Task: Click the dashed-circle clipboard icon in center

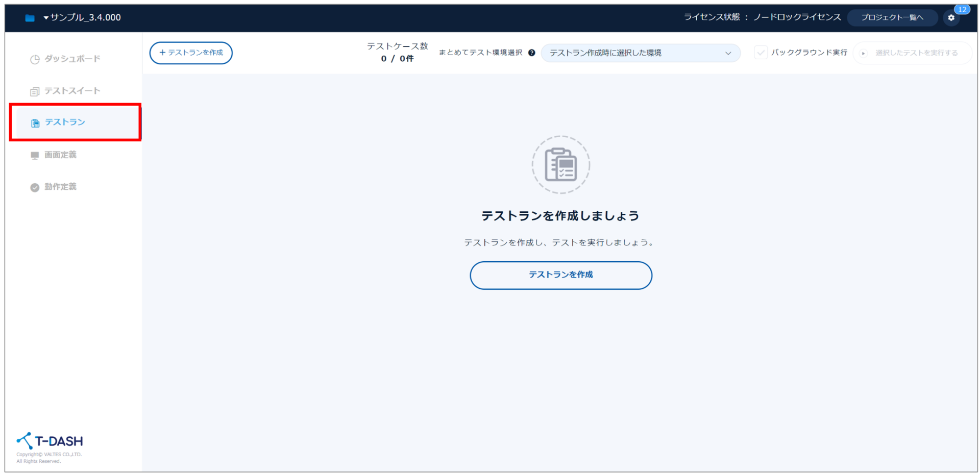Action: point(560,165)
